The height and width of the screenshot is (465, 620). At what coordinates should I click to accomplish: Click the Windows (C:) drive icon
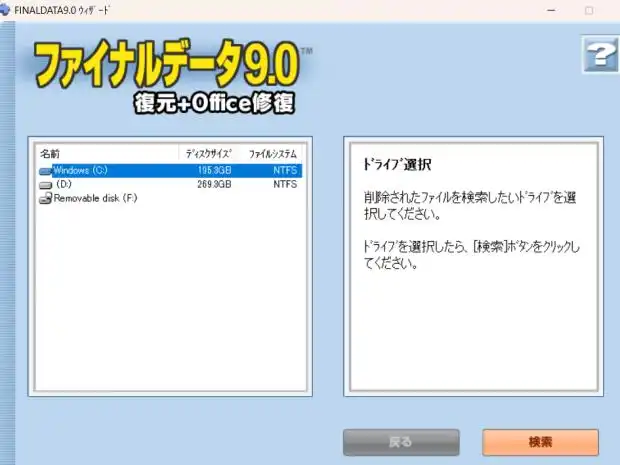coord(45,171)
